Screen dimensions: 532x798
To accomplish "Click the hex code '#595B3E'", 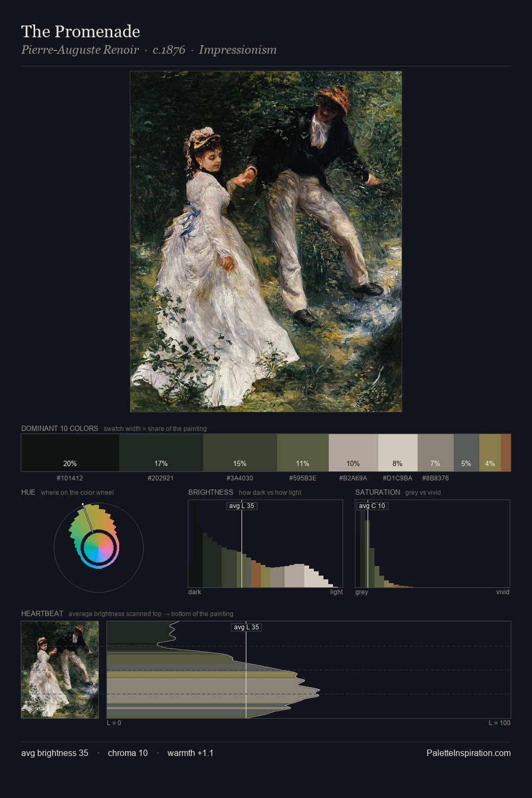I will [x=303, y=478].
